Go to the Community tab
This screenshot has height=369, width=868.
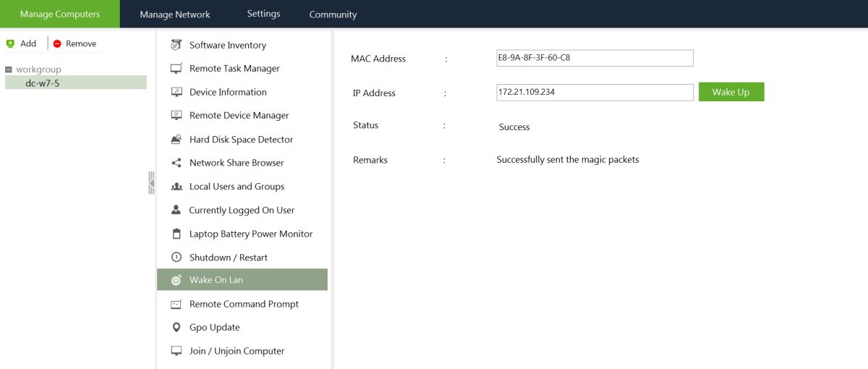click(x=333, y=14)
